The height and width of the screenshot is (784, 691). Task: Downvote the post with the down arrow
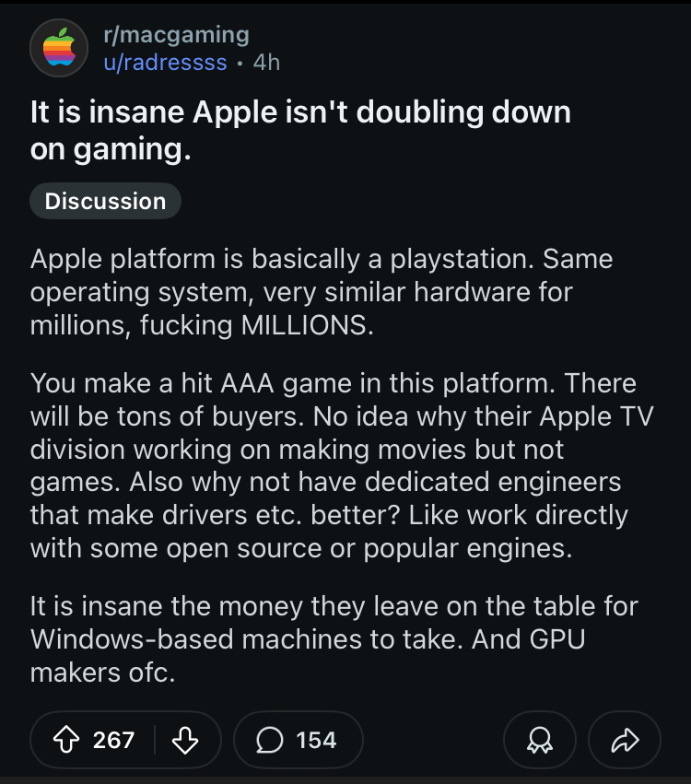pyautogui.click(x=185, y=740)
